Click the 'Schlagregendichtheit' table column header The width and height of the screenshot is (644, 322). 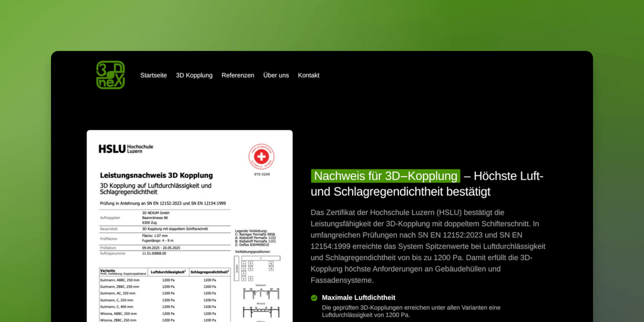210,272
